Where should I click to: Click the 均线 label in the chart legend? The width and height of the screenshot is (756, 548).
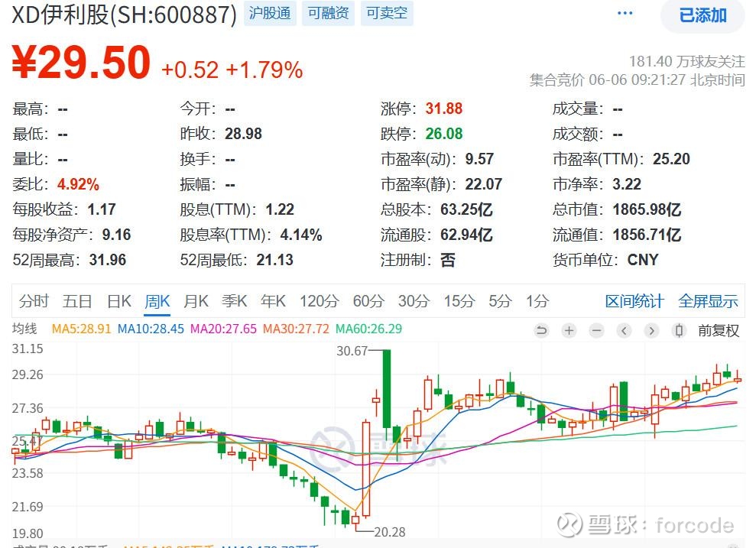[x=24, y=329]
